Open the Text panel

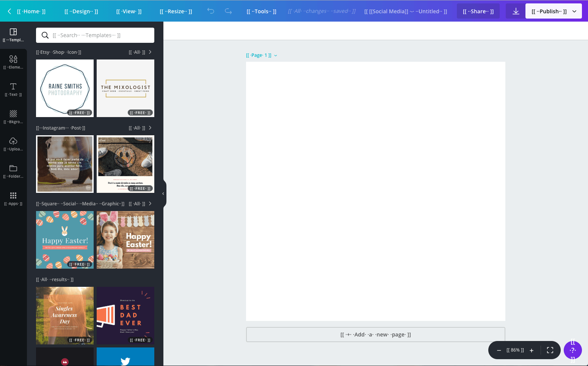pyautogui.click(x=13, y=90)
